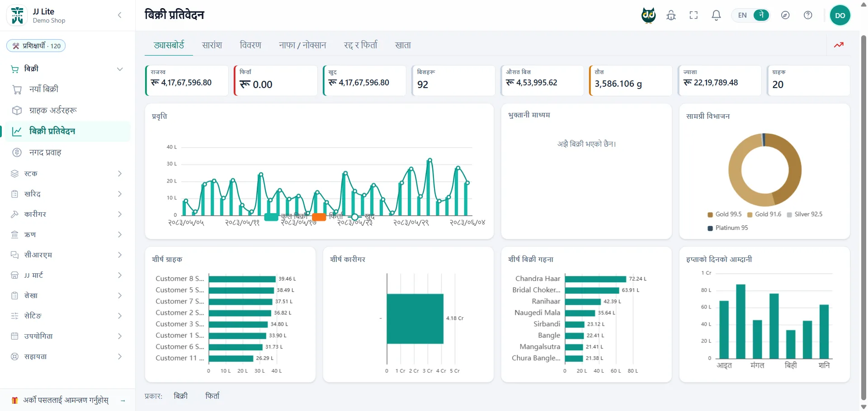Click the calendar icon beside उपयोगिता
The height and width of the screenshot is (411, 868).
(x=14, y=336)
